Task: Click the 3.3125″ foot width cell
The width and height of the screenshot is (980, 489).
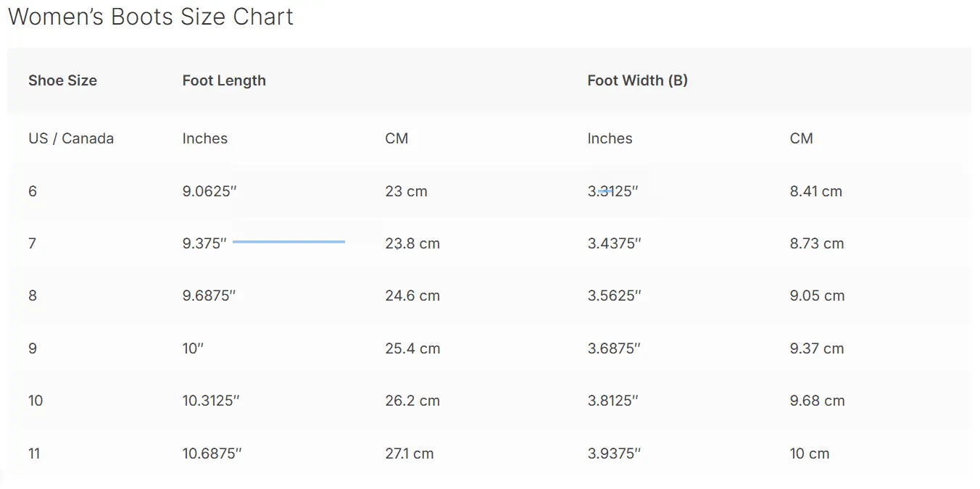Action: [613, 191]
